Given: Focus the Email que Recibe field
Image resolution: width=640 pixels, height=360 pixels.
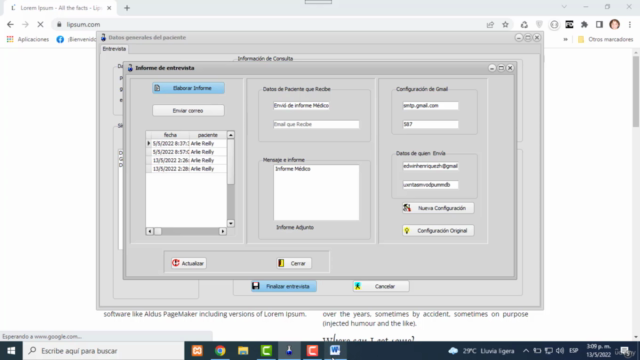Looking at the screenshot, I should (316, 124).
